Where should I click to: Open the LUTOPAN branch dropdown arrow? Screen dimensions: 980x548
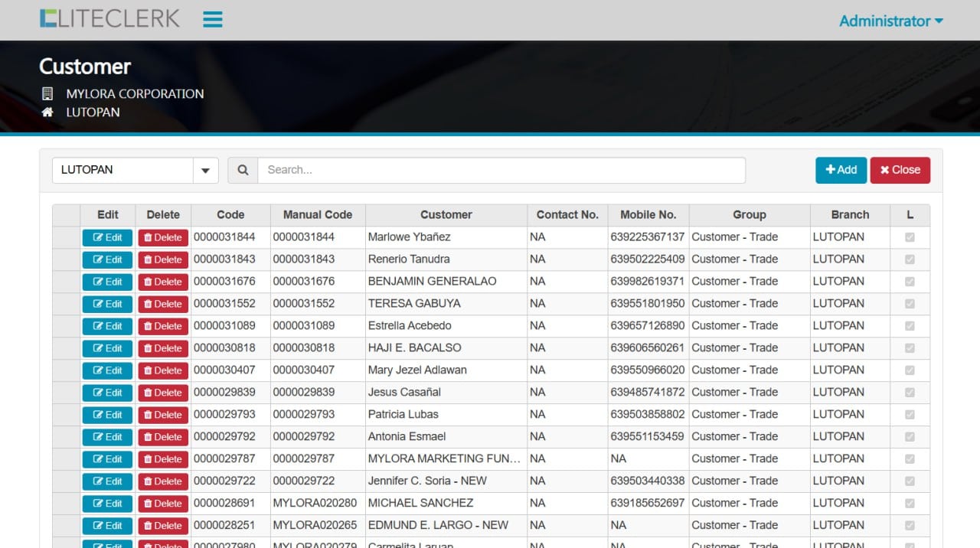[x=205, y=170]
